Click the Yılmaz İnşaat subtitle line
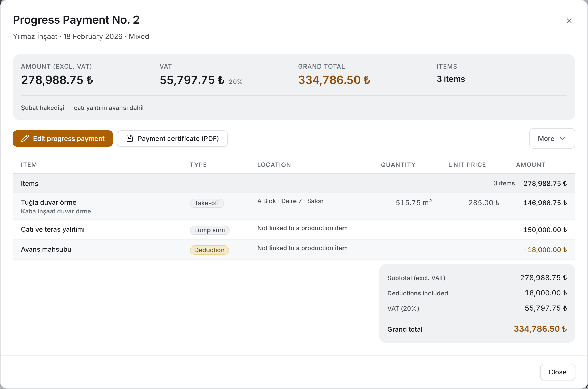This screenshot has height=389, width=588. (81, 36)
